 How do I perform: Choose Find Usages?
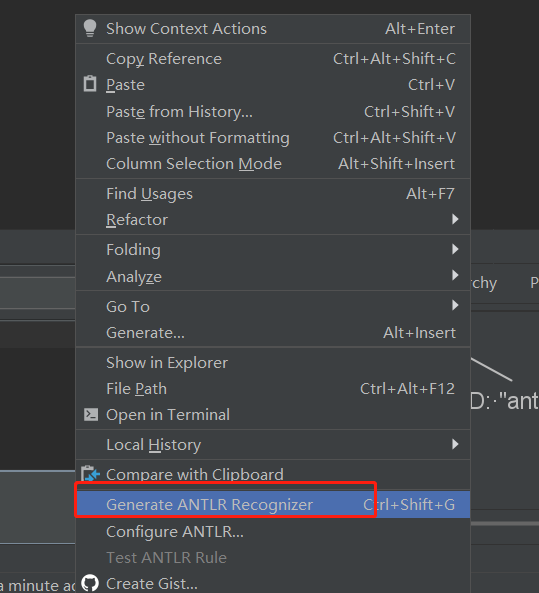coord(273,194)
